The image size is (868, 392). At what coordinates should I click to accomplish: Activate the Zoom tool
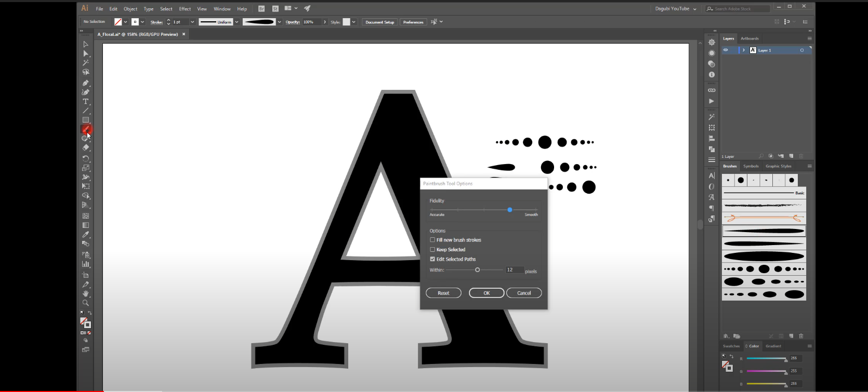pos(86,303)
